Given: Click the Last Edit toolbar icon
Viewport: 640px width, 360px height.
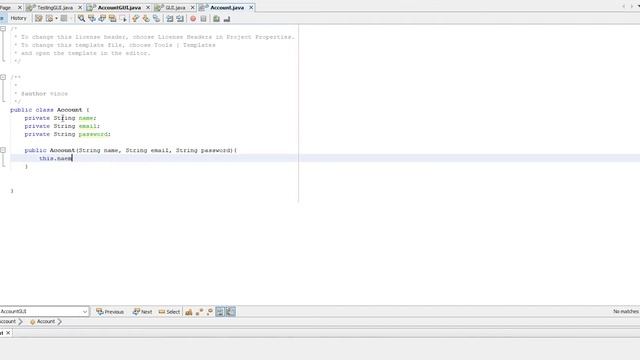Looking at the screenshot, I should pos(38,18).
